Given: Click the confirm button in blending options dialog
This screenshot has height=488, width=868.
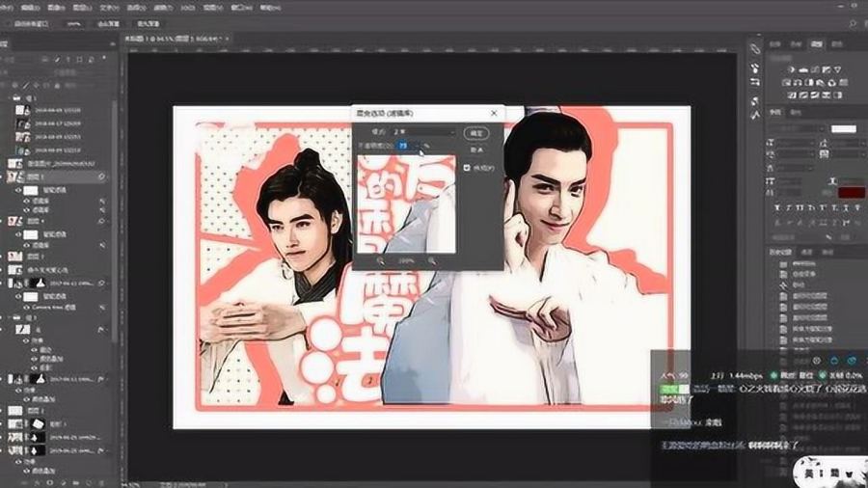Looking at the screenshot, I should (476, 133).
